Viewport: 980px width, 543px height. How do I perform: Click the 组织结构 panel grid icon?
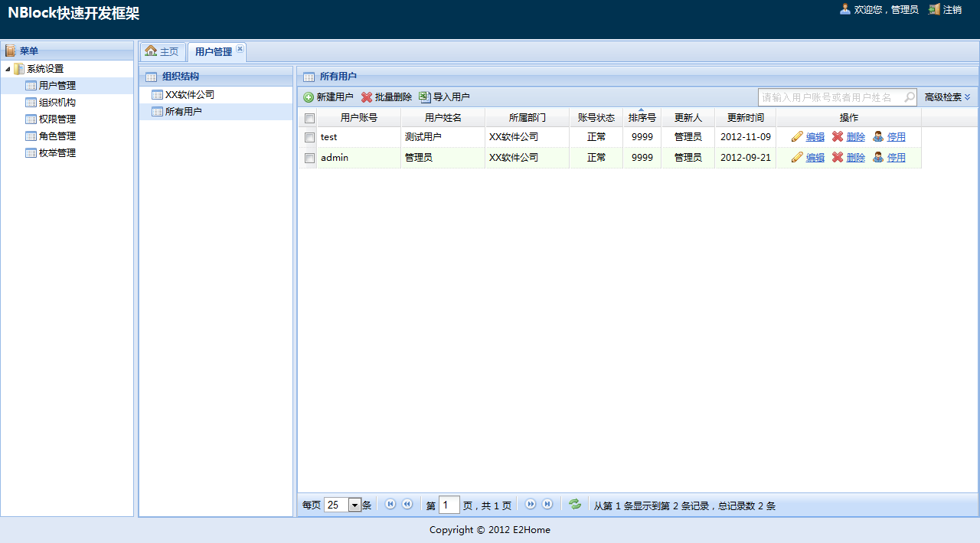coord(151,77)
